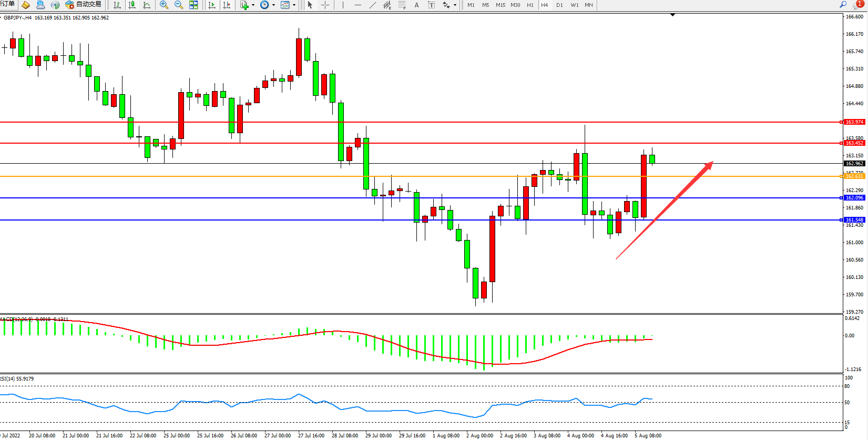Draw a trendline with the diagonal line tool
Image resolution: width=868 pixels, height=440 pixels.
point(373,5)
